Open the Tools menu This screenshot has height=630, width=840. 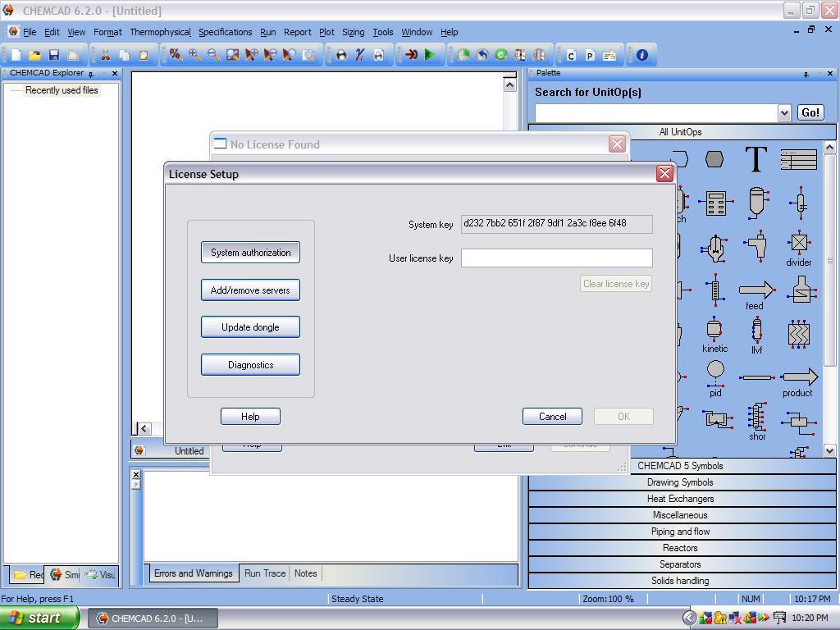(x=383, y=32)
